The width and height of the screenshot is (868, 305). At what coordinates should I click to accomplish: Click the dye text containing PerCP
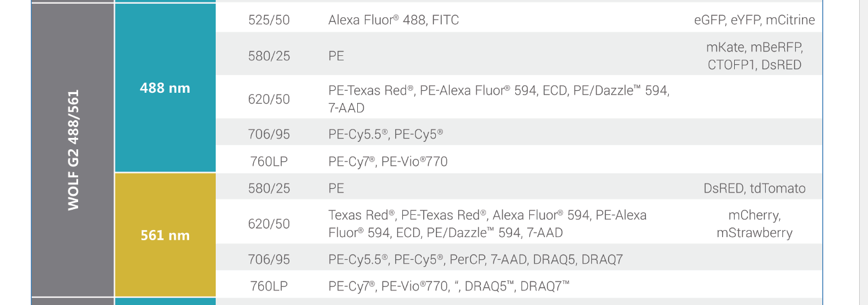pos(475,259)
